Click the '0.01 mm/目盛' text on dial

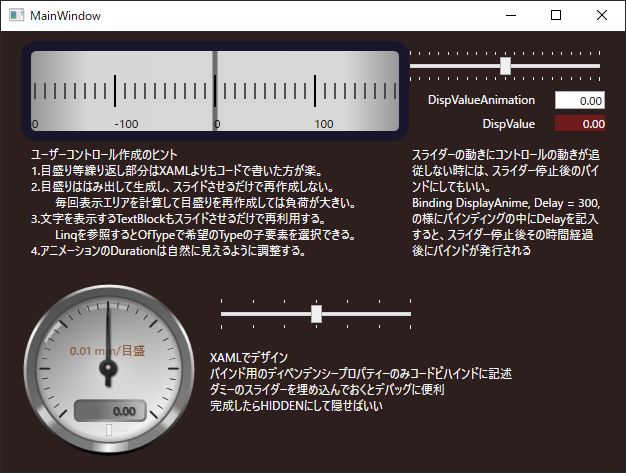pyautogui.click(x=107, y=351)
